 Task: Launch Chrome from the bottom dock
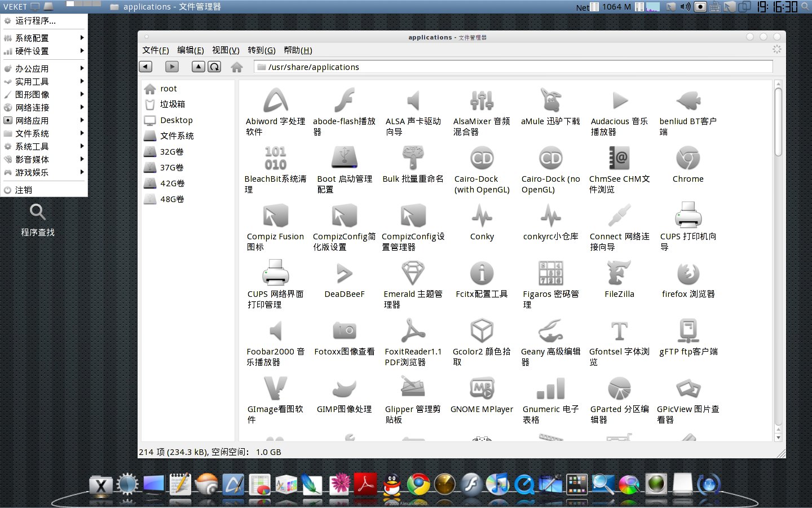418,484
